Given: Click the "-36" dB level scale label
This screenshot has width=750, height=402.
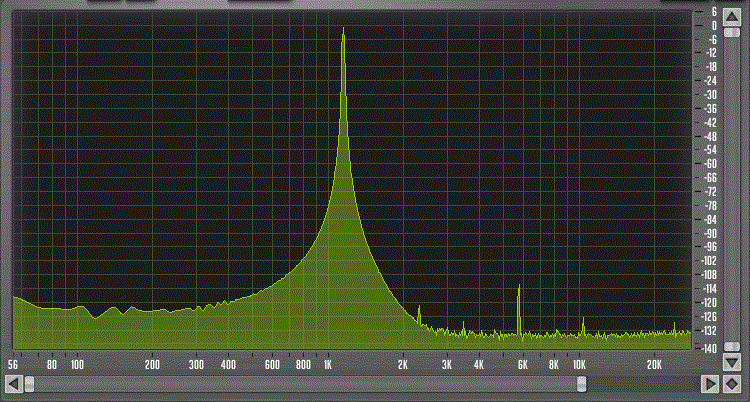Looking at the screenshot, I should (x=711, y=108).
